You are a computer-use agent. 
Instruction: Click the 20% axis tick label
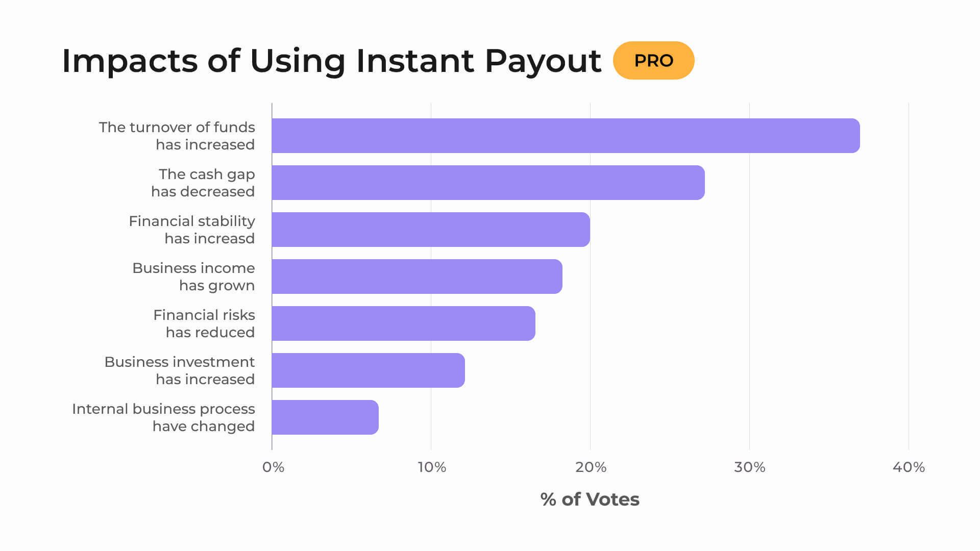click(x=591, y=467)
